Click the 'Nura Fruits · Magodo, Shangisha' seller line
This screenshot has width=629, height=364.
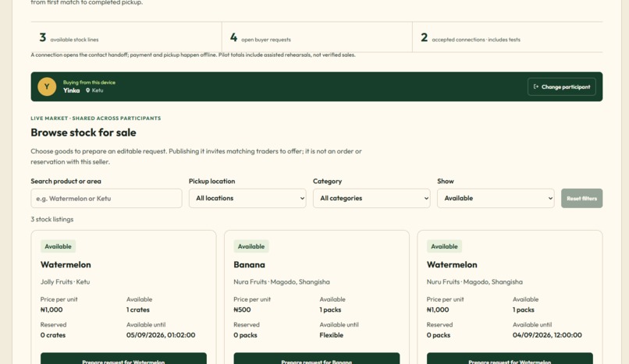(x=282, y=282)
